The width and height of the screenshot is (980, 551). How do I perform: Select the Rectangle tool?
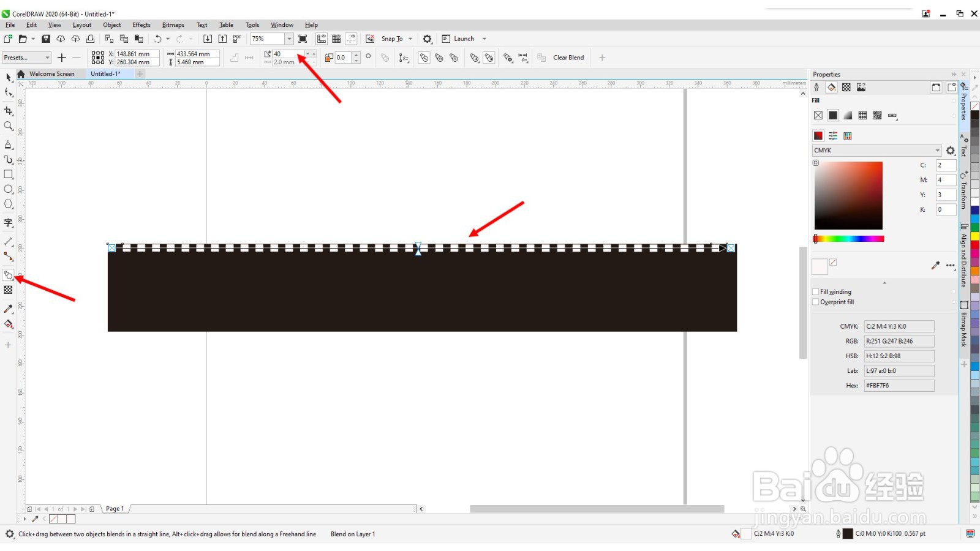8,174
